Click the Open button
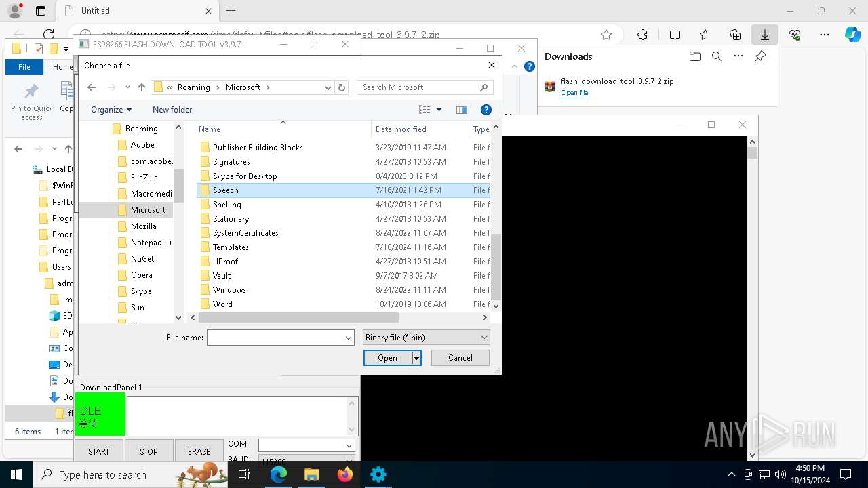 pos(387,358)
